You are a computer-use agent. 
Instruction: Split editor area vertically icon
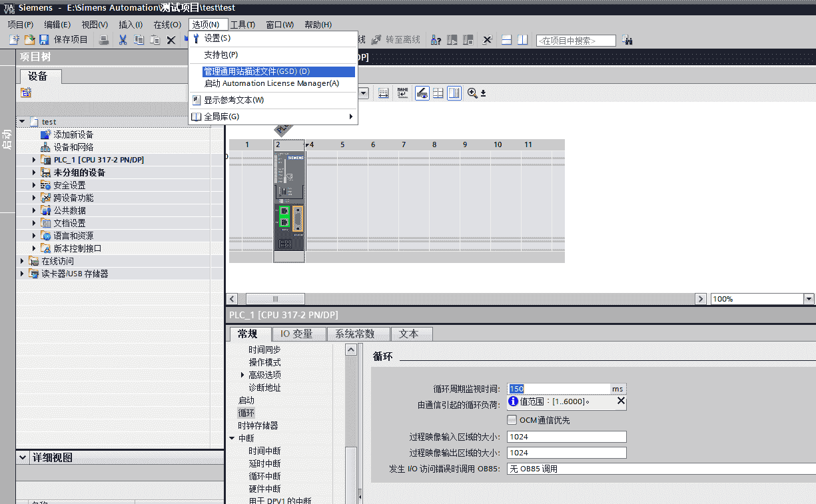click(x=523, y=40)
